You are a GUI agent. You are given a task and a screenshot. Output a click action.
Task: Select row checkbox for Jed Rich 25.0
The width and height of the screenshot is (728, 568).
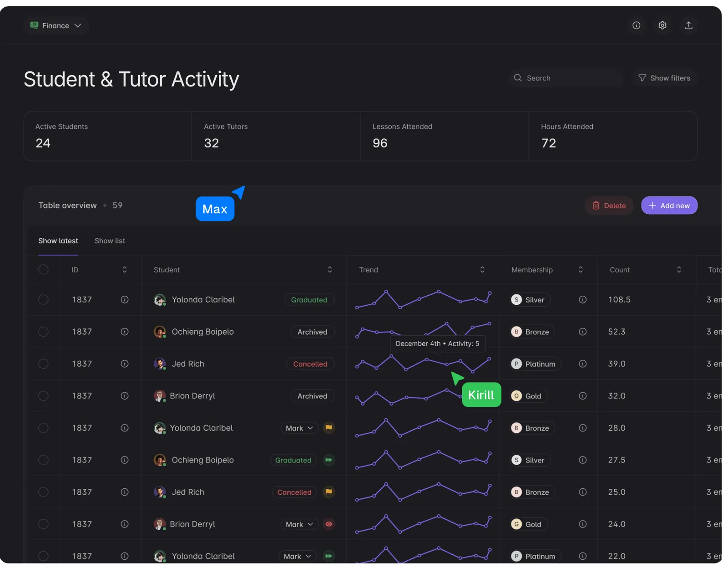click(x=43, y=492)
